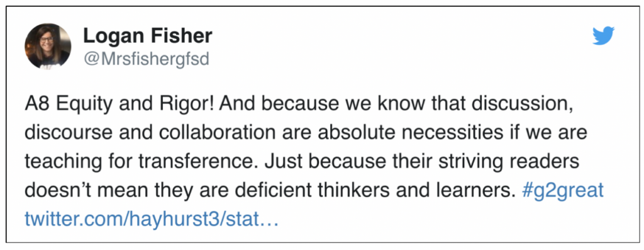Open Logan Fisher's profile picture
644x250 pixels.
(x=48, y=45)
